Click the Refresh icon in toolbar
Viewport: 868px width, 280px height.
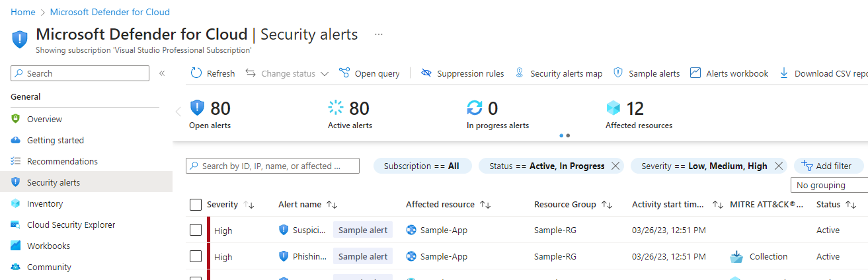[x=196, y=73]
